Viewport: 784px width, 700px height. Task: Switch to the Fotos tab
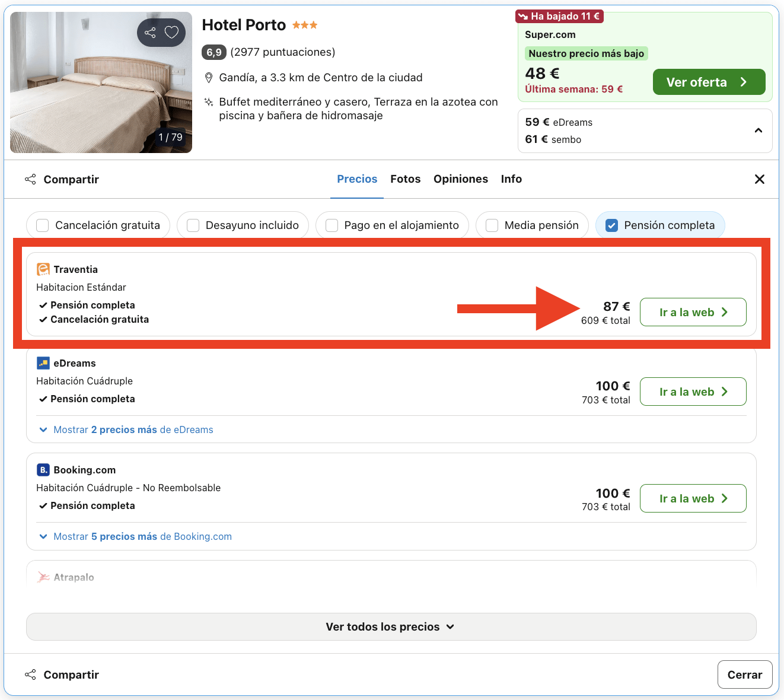tap(405, 179)
